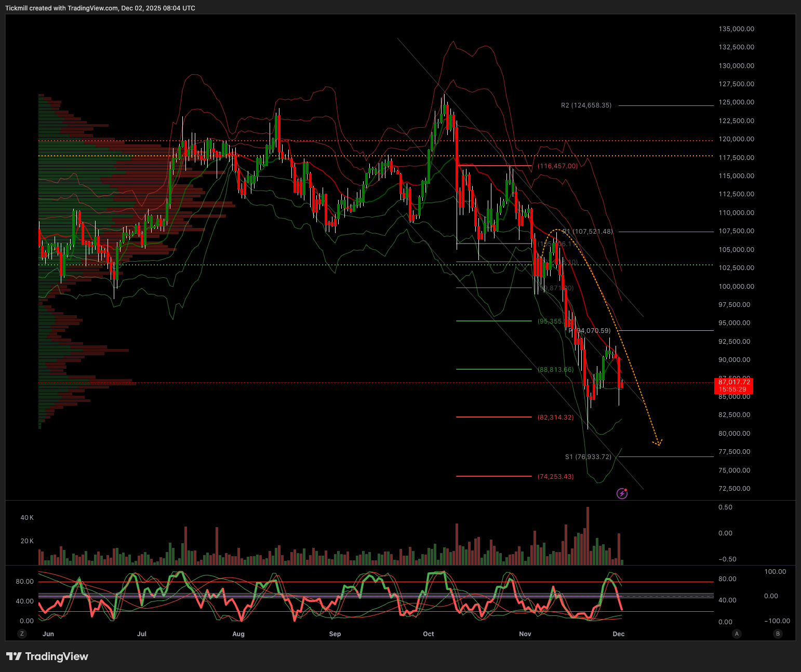The image size is (801, 672).
Task: Click the Z scale badge
Action: pos(22,634)
